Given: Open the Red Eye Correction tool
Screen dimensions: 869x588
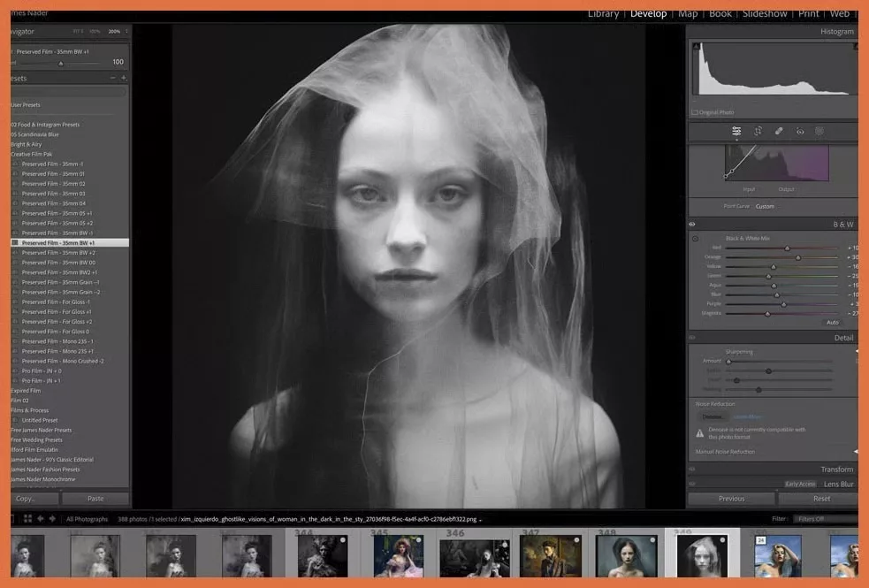Looking at the screenshot, I should click(799, 131).
